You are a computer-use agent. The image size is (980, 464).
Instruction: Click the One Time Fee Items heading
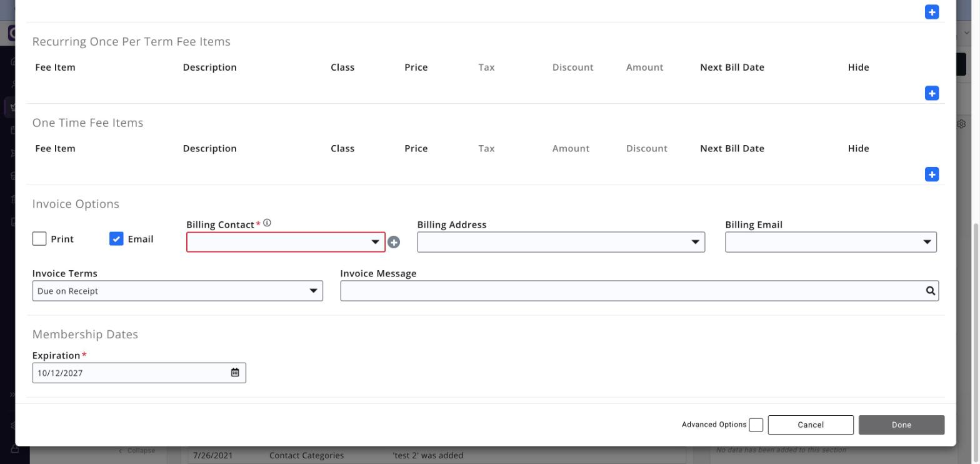87,123
